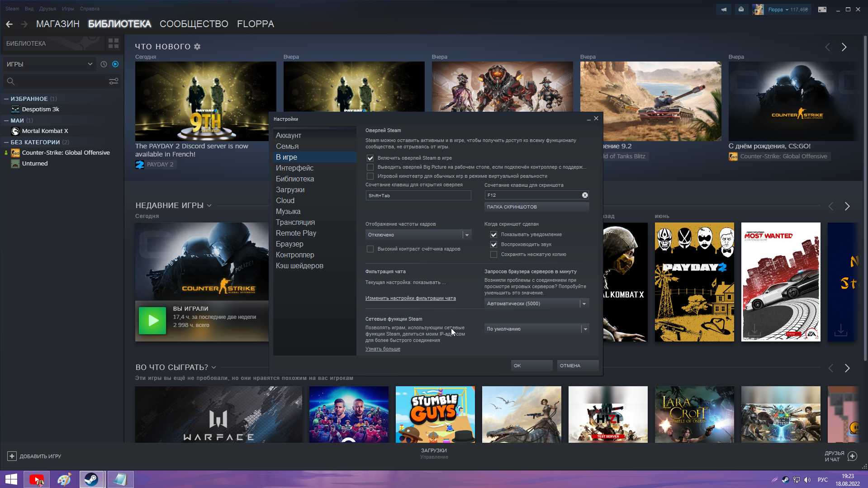Image resolution: width=868 pixels, height=488 pixels.
Task: Open Paint from the taskbar
Action: 64,479
